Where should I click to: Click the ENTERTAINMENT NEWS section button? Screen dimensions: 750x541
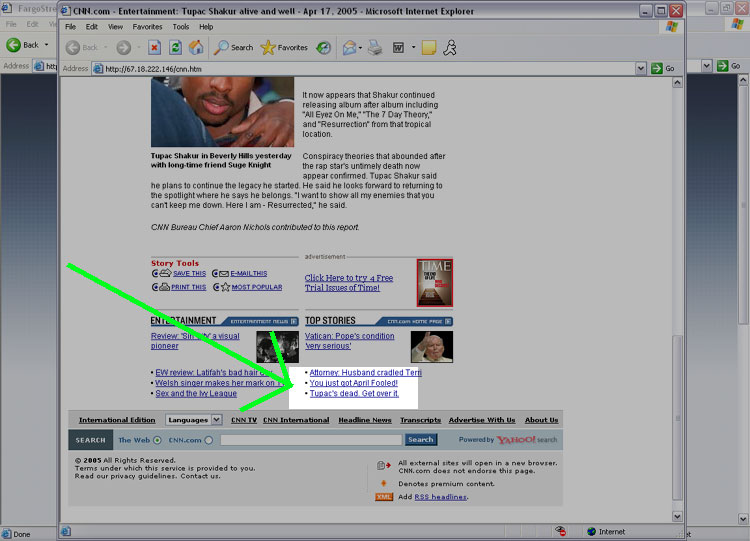[x=262, y=321]
